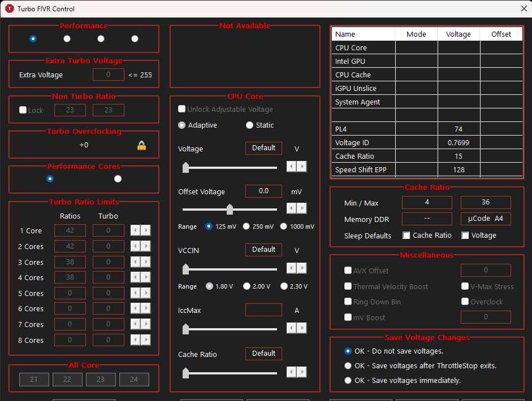
Task: Increase the 3 Cores turbo ratio arrow
Action: pos(146,261)
